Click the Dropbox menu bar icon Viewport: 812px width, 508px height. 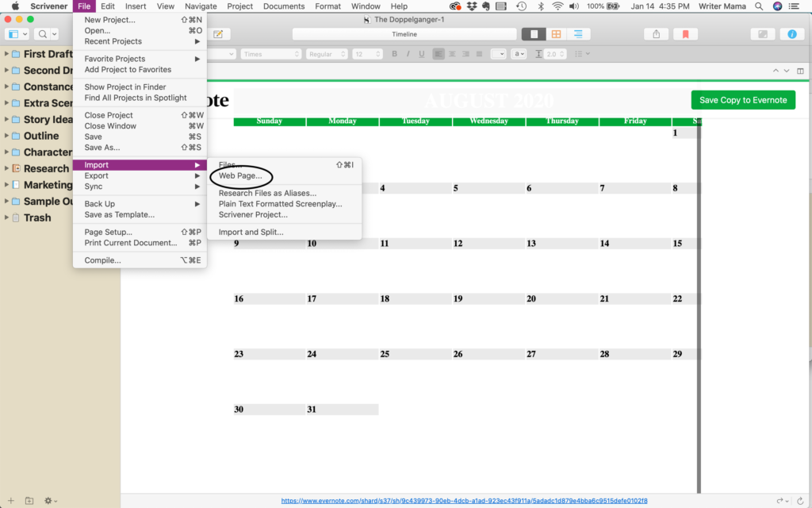[471, 6]
